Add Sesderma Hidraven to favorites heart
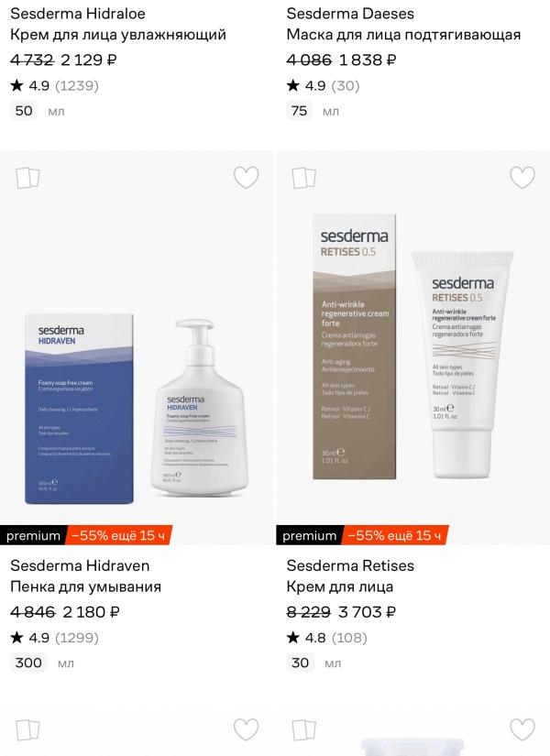550x756 pixels. click(x=246, y=178)
